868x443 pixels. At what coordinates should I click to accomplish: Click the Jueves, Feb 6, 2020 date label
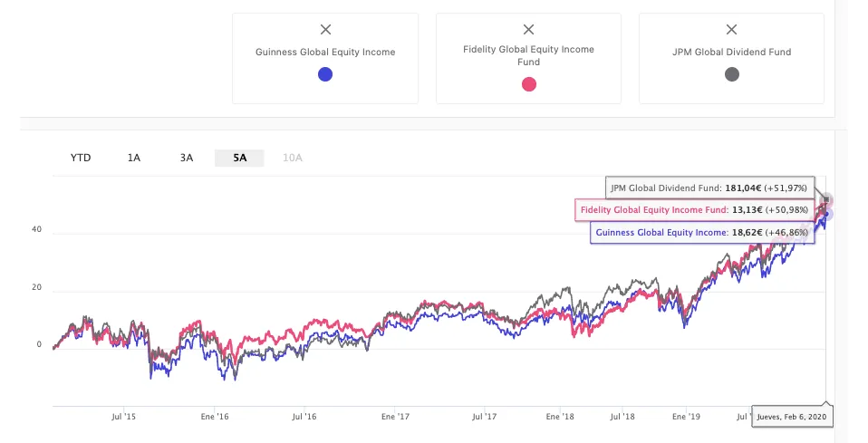(x=790, y=417)
